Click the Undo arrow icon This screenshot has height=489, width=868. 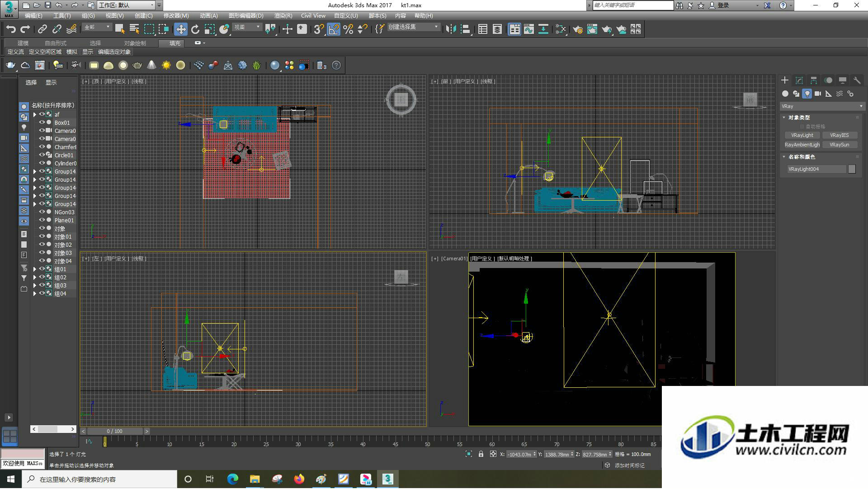(11, 29)
